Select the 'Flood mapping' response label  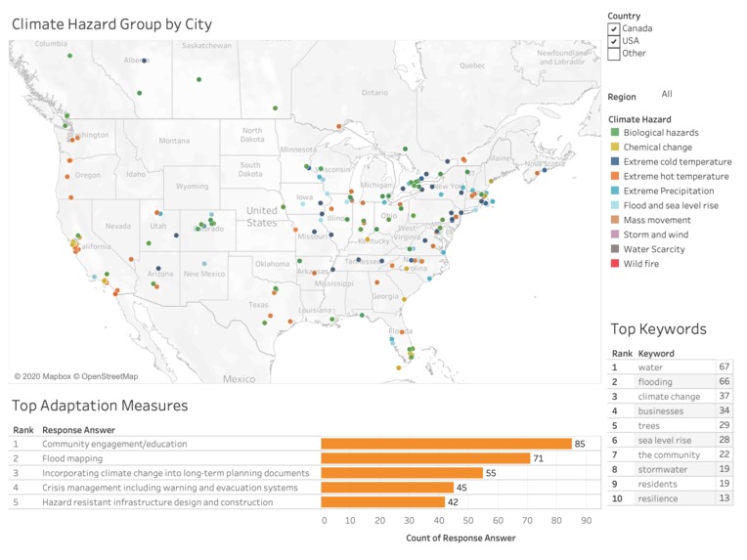coord(72,458)
